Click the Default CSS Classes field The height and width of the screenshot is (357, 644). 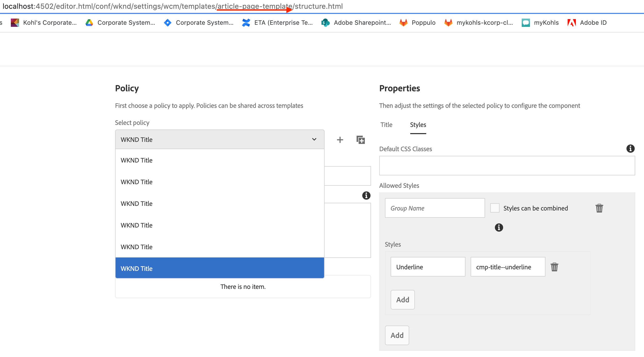(507, 166)
